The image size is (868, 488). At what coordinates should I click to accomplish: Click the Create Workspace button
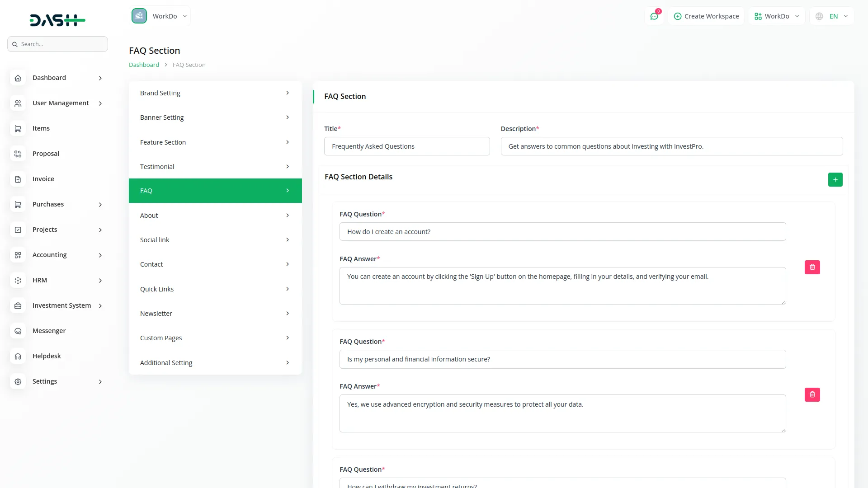pyautogui.click(x=706, y=16)
